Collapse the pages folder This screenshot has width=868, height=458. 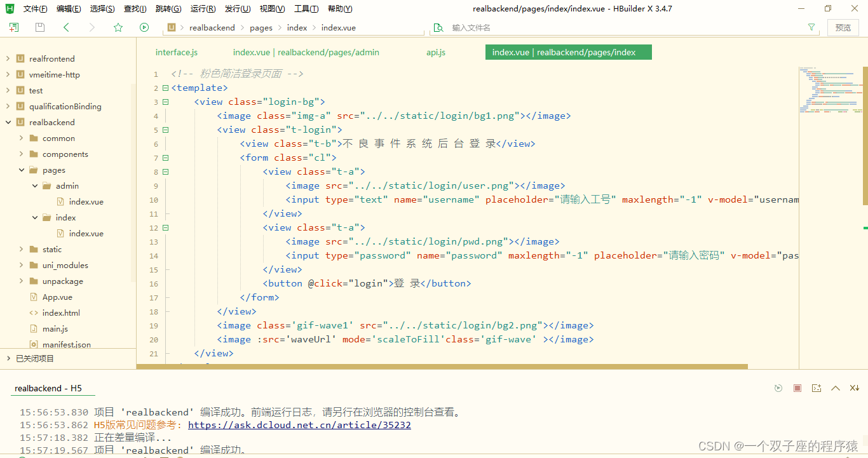click(x=22, y=170)
